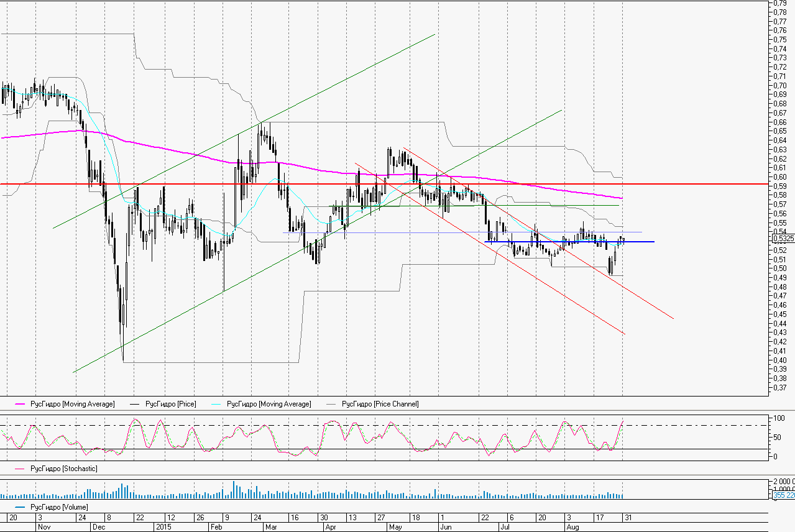Select the tallest volume bar in February
Image resolution: width=795 pixels, height=532 pixels.
(234, 490)
